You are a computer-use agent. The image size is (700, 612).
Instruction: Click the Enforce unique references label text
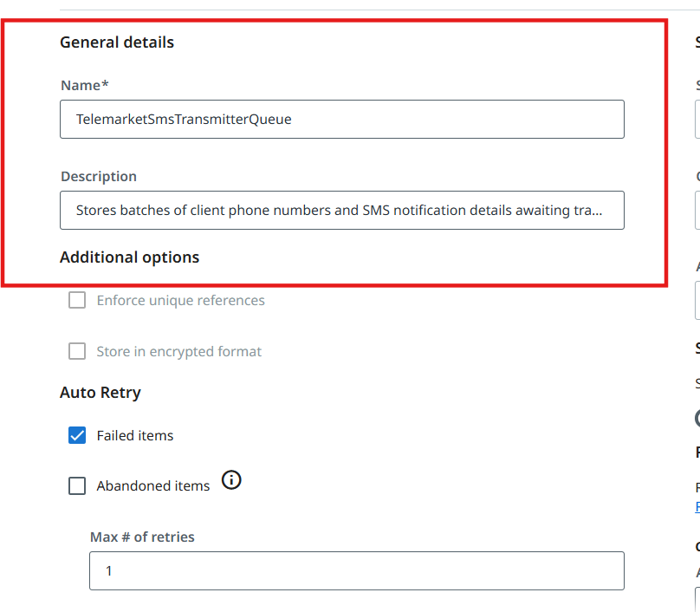pyautogui.click(x=181, y=301)
